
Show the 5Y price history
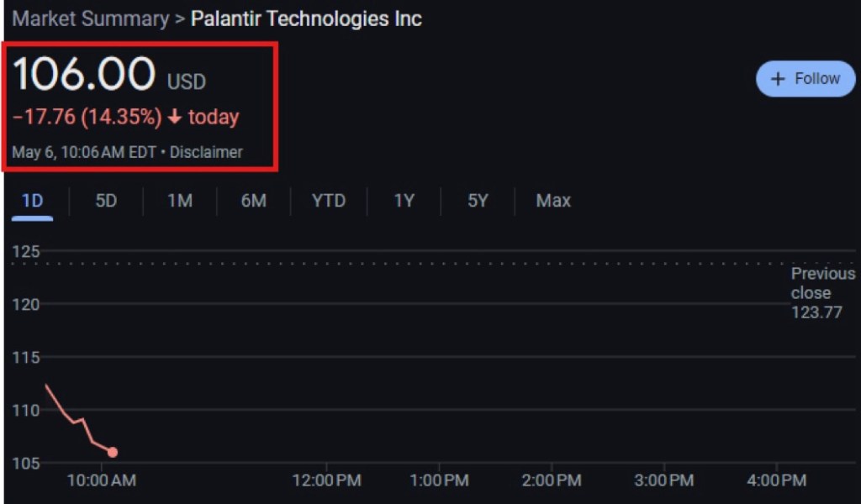coord(478,201)
